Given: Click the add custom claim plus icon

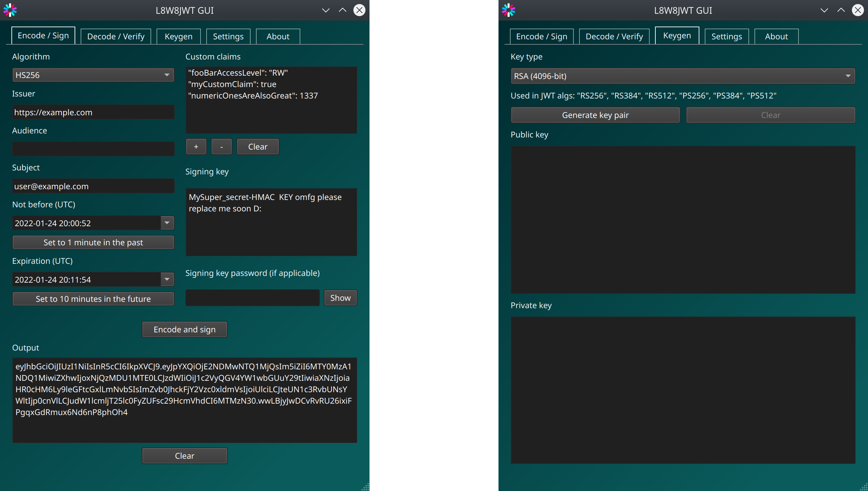Looking at the screenshot, I should [x=196, y=146].
